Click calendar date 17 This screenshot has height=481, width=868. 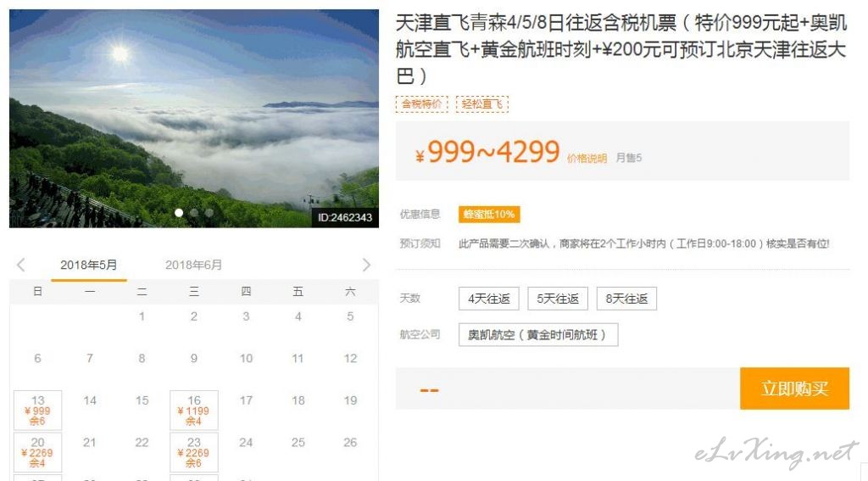[x=246, y=400]
